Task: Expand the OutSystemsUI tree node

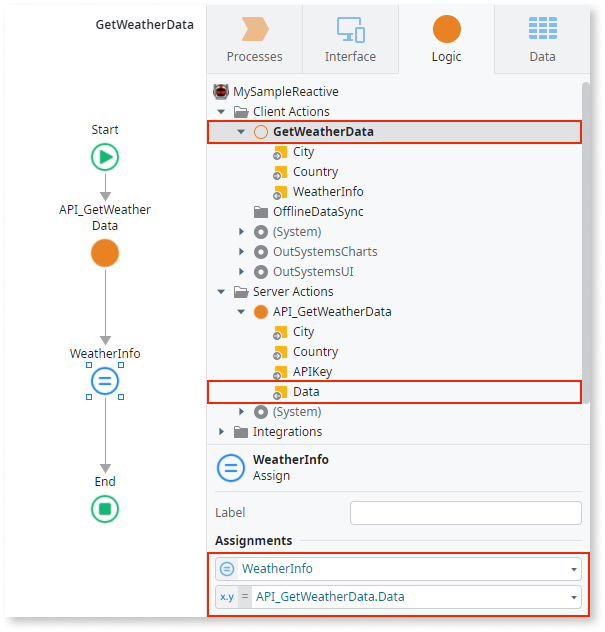Action: point(241,272)
